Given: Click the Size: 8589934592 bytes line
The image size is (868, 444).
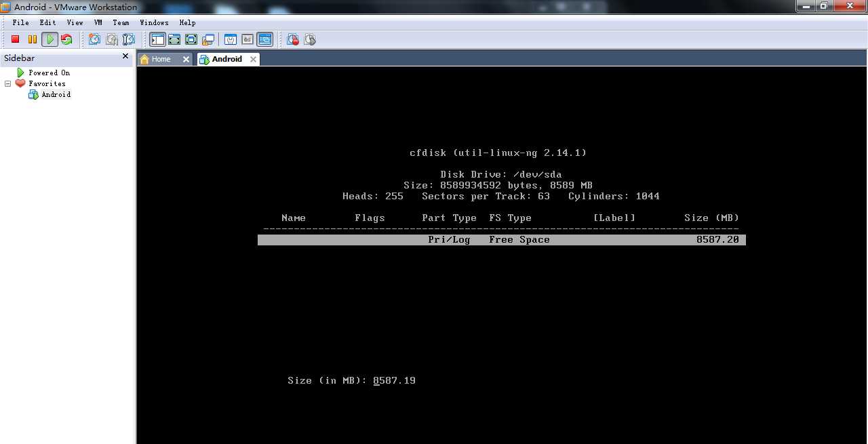Looking at the screenshot, I should tap(498, 185).
